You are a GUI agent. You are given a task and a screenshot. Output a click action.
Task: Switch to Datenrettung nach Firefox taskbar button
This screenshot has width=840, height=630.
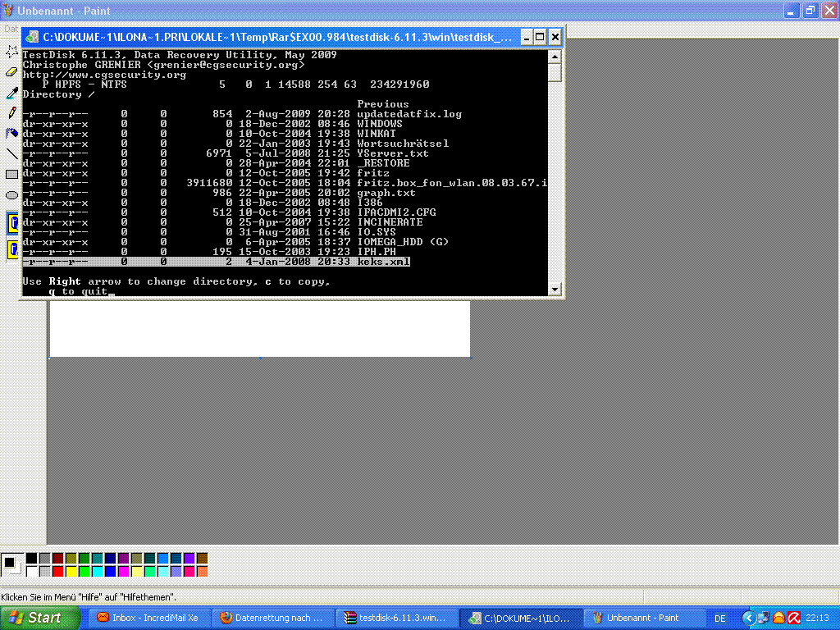point(272,618)
